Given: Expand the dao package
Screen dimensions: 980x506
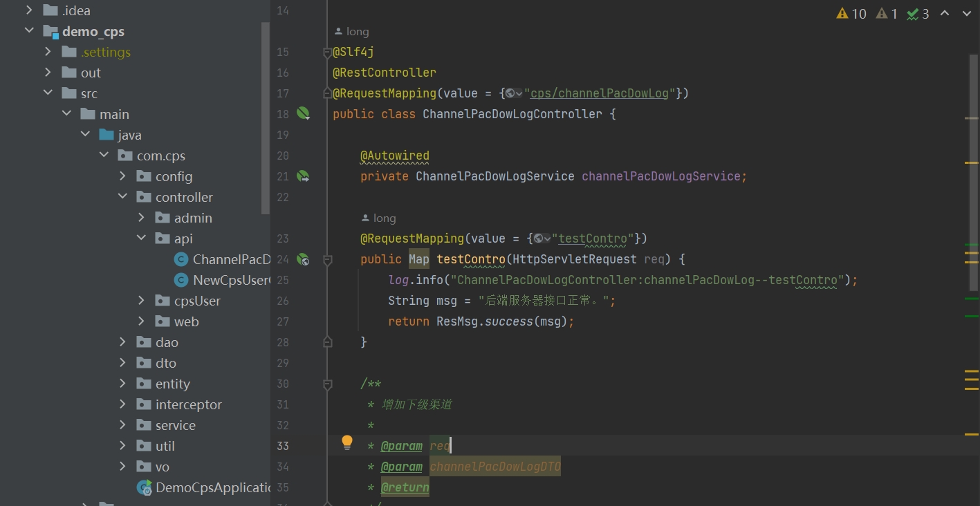Looking at the screenshot, I should [122, 342].
